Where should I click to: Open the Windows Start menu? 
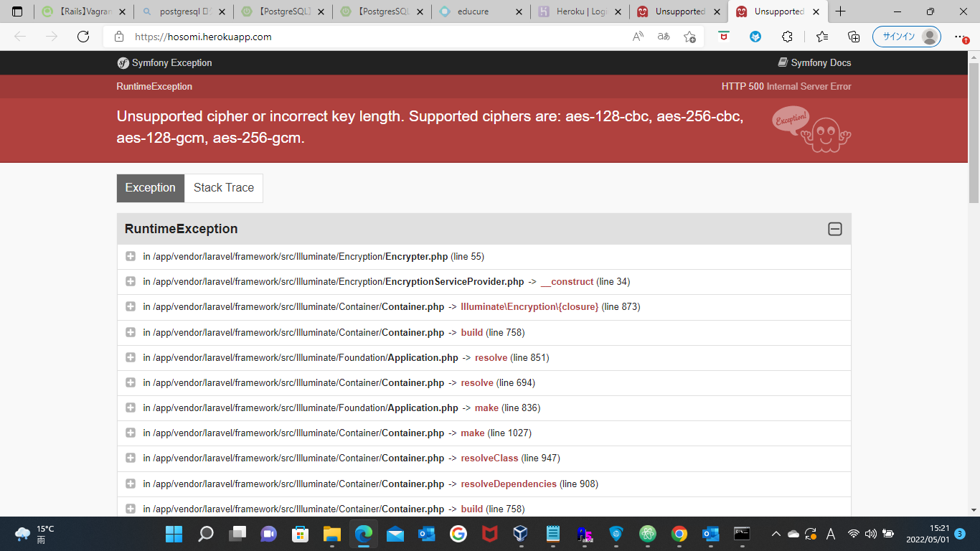(x=174, y=534)
